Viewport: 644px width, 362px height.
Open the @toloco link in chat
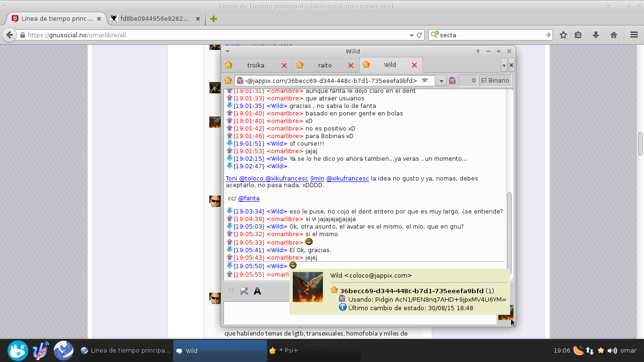(x=251, y=179)
